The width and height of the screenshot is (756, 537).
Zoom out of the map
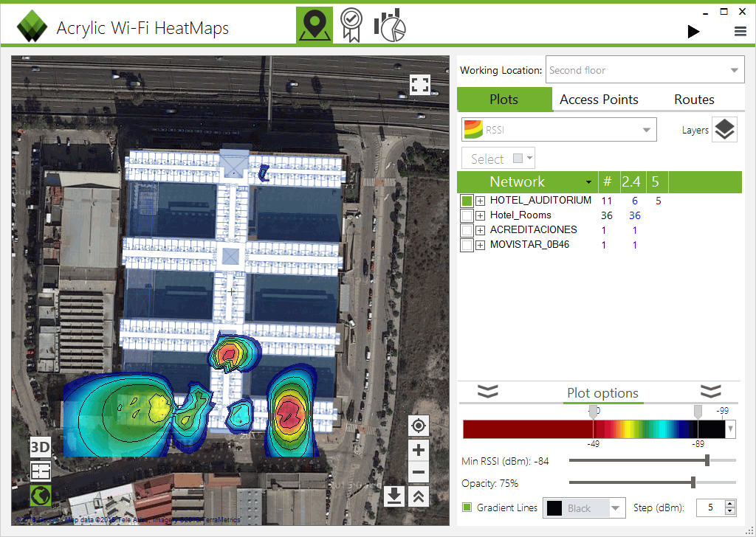[419, 472]
